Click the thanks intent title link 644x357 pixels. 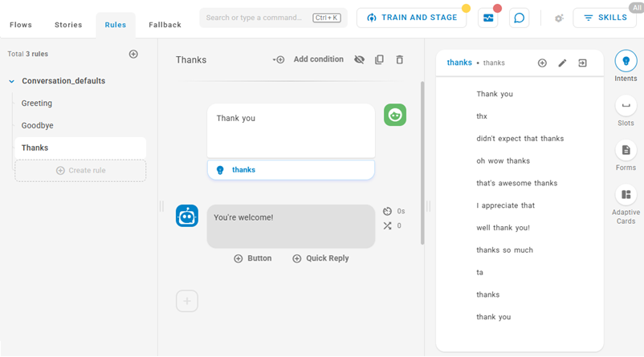(459, 63)
